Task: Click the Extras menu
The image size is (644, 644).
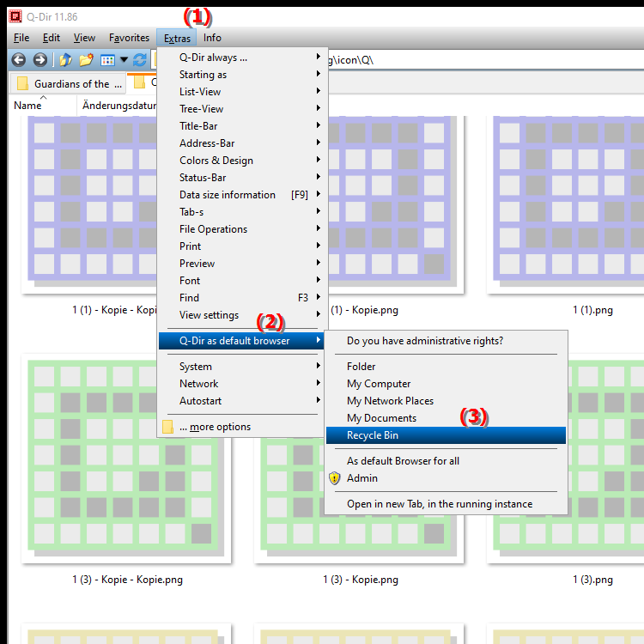Action: coord(177,38)
